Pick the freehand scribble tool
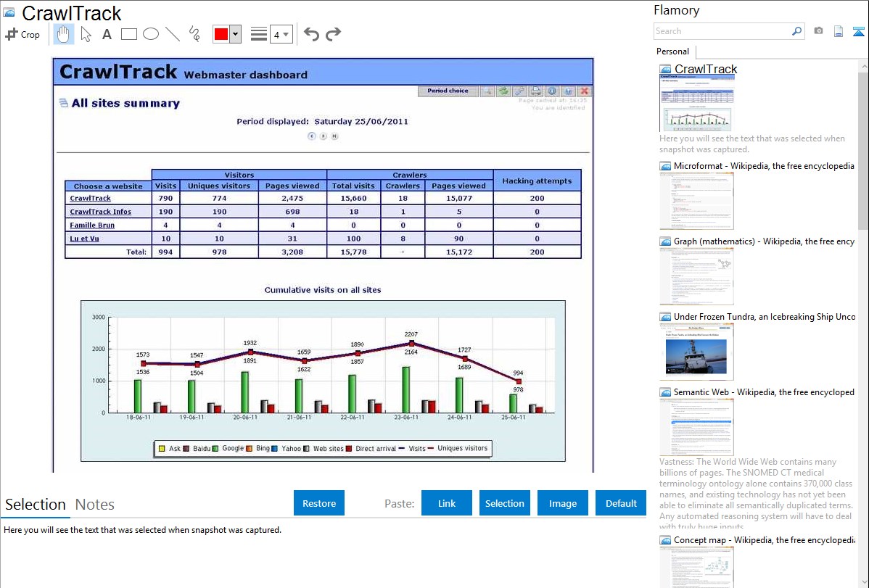The image size is (869, 588). point(194,34)
